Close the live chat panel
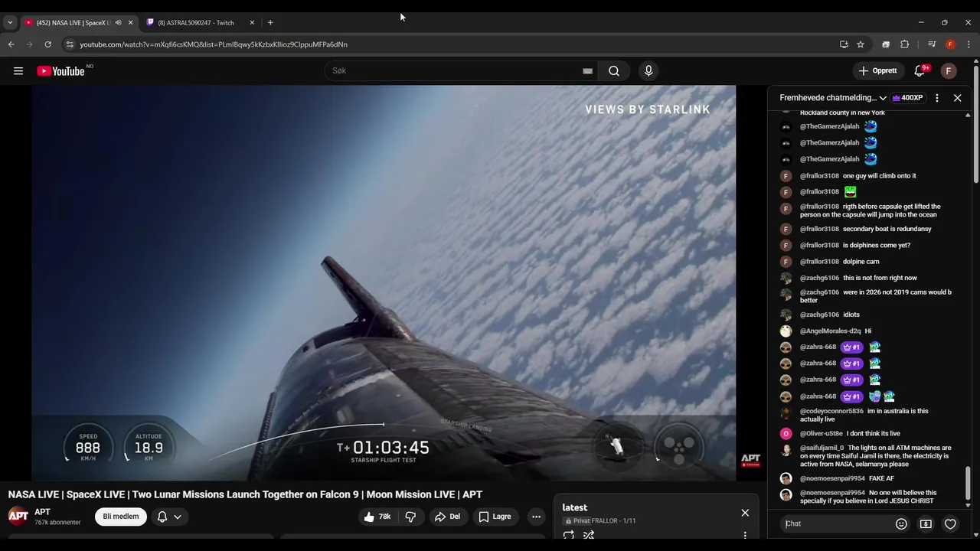 click(x=957, y=98)
